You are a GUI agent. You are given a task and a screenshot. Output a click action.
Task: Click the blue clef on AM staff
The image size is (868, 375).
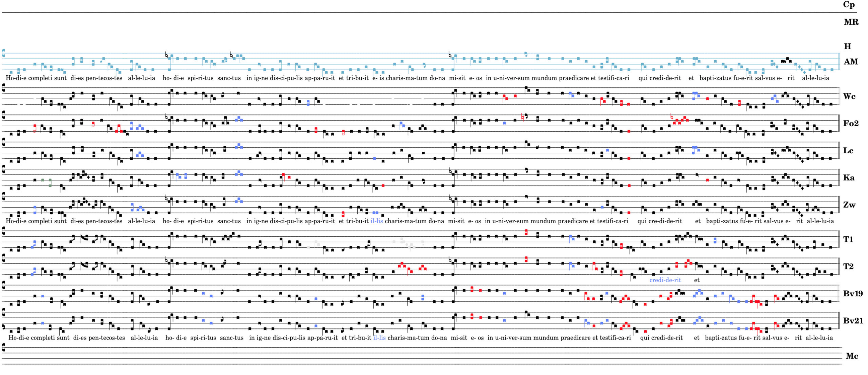click(4, 53)
